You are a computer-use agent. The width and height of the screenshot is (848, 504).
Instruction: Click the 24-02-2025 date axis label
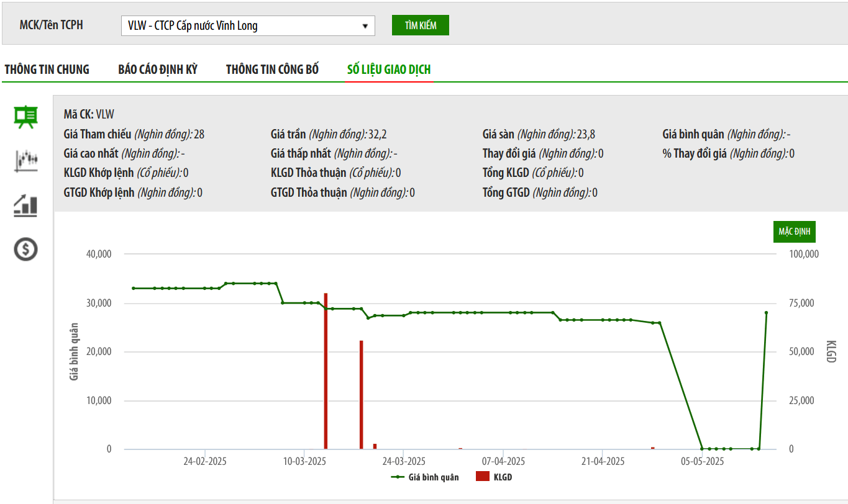coord(204,462)
